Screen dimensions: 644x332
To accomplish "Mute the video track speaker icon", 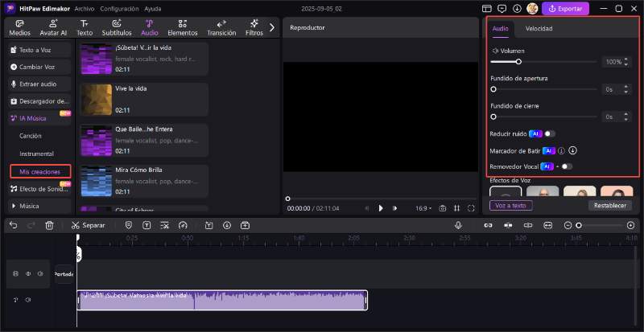I will tap(40, 273).
